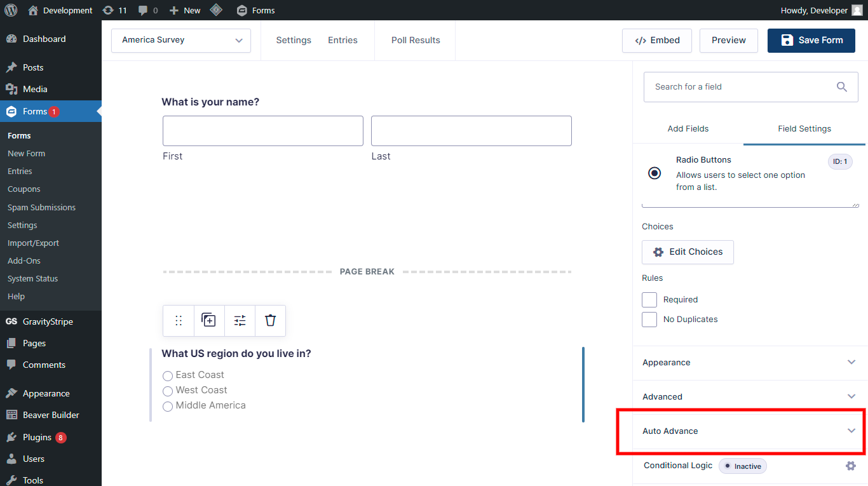Click the Search for a field box

[x=751, y=87]
